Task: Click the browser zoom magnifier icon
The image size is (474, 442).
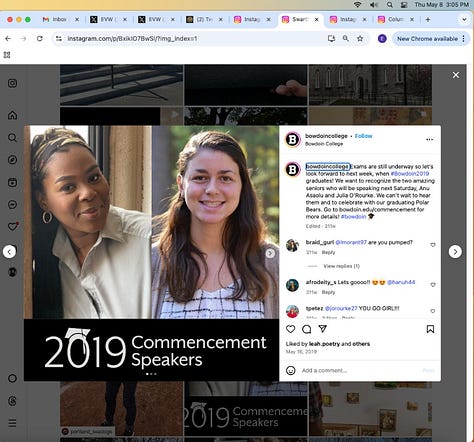Action: point(346,38)
